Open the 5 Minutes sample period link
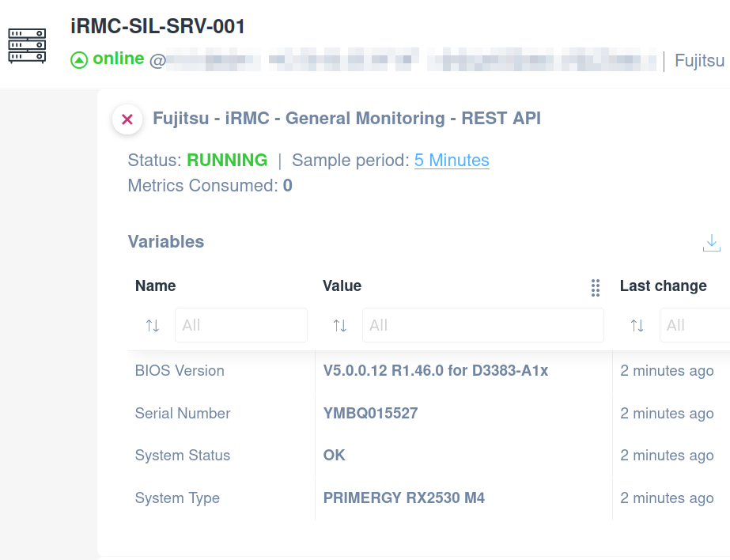The image size is (730, 560). [x=452, y=160]
